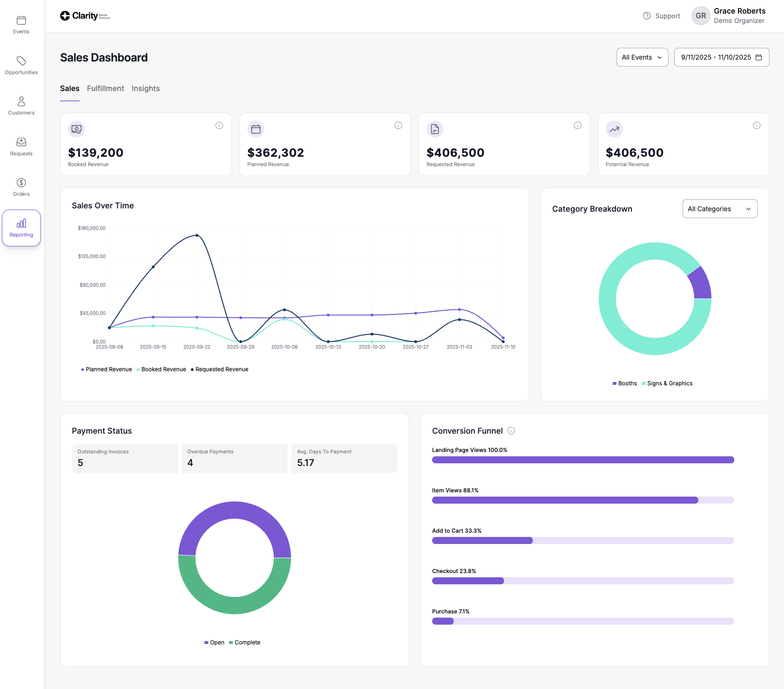Open the date range picker
784x689 pixels.
click(x=721, y=57)
